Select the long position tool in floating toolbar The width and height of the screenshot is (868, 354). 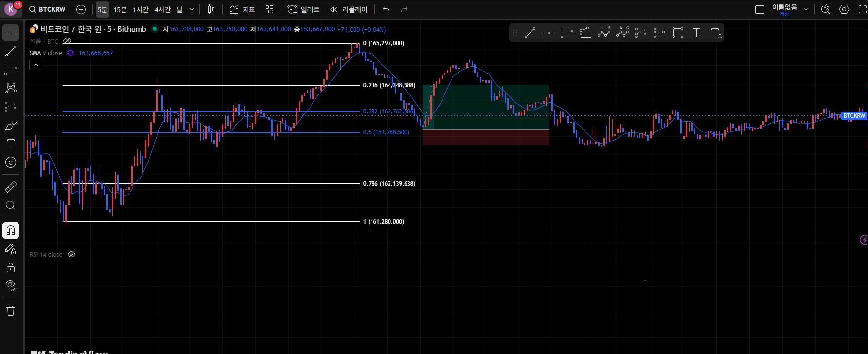coord(641,33)
